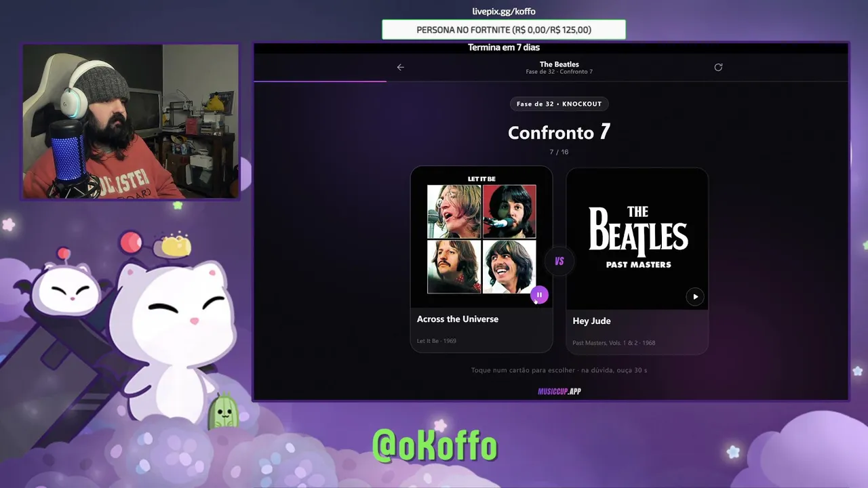
Task: Click The Beatles header title
Action: [559, 64]
